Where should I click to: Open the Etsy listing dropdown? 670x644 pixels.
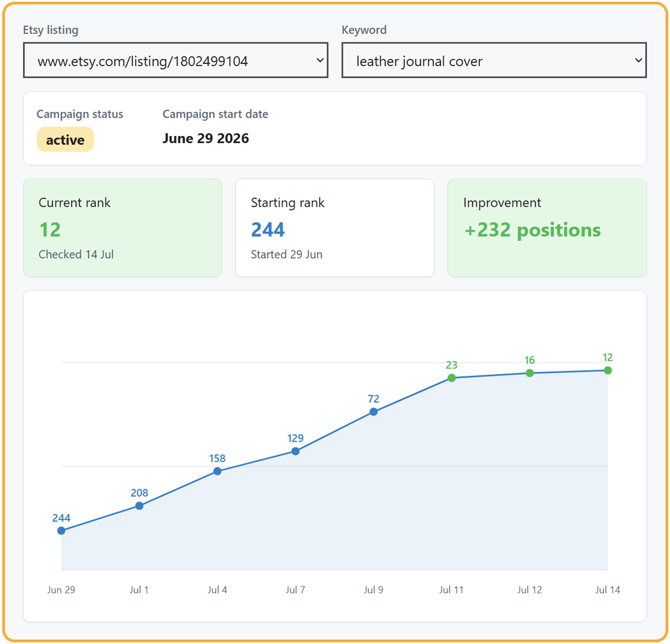176,60
